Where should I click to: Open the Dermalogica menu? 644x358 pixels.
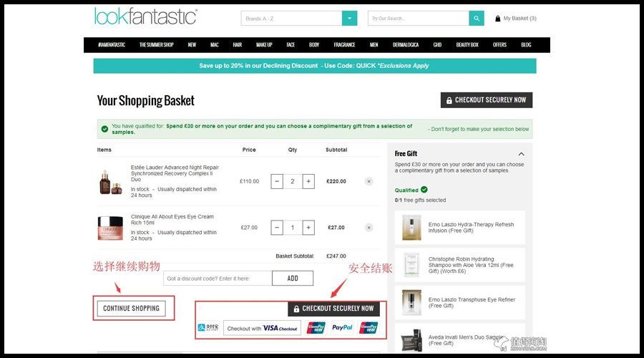click(x=406, y=45)
